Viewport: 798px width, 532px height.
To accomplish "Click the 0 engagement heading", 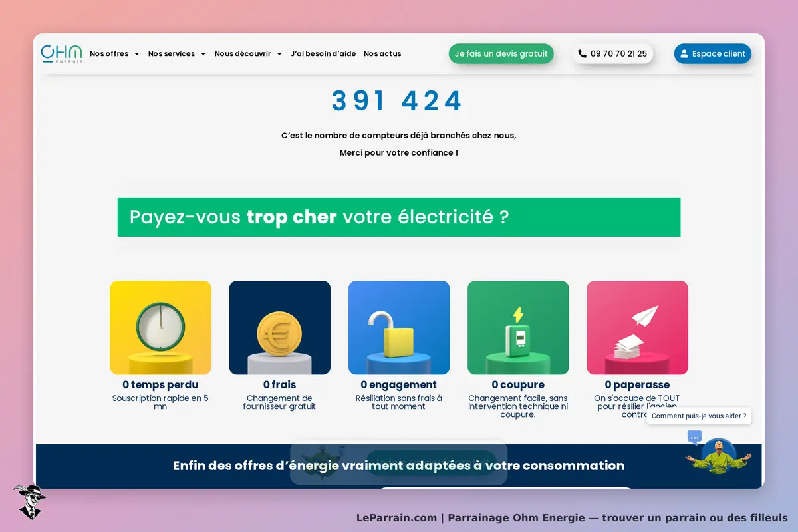I will coord(399,385).
